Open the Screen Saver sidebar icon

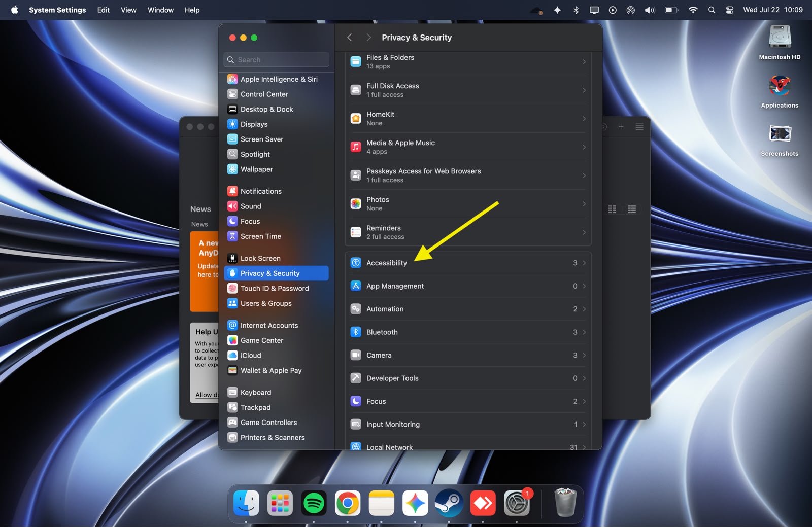tap(232, 139)
